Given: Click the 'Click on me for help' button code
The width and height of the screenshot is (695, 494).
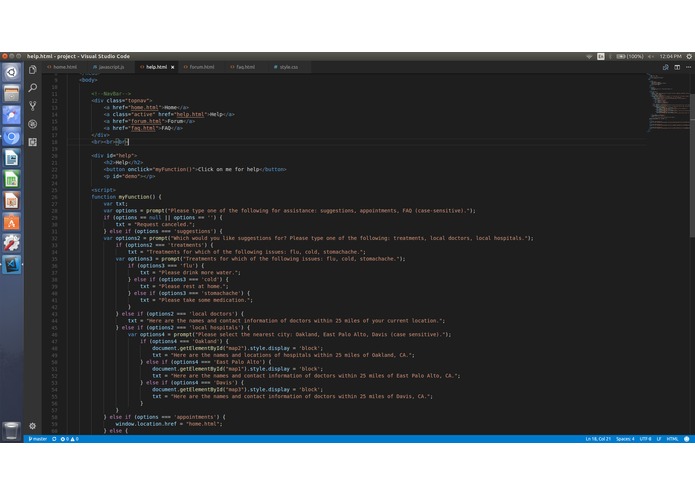Looking at the screenshot, I should pos(195,169).
